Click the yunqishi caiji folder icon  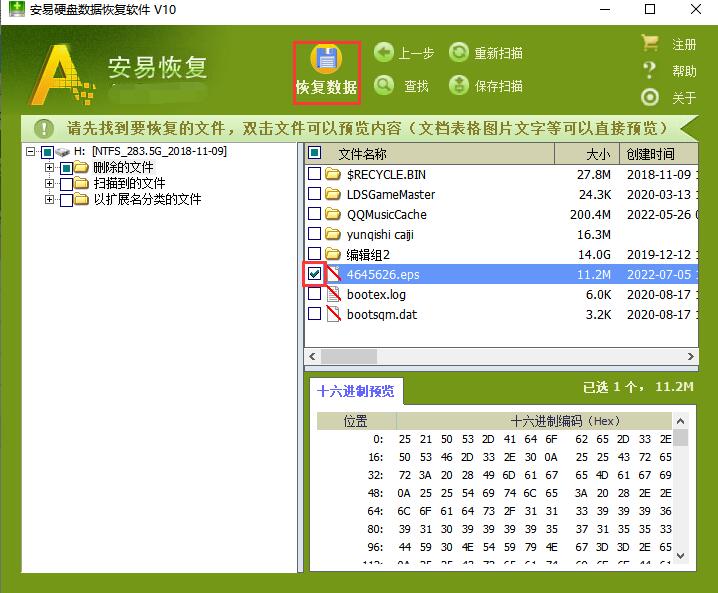point(333,234)
